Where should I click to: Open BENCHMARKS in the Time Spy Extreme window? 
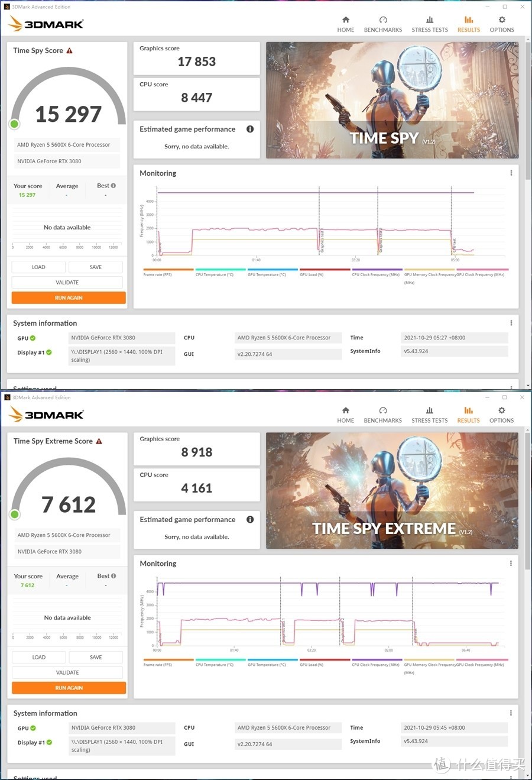382,415
